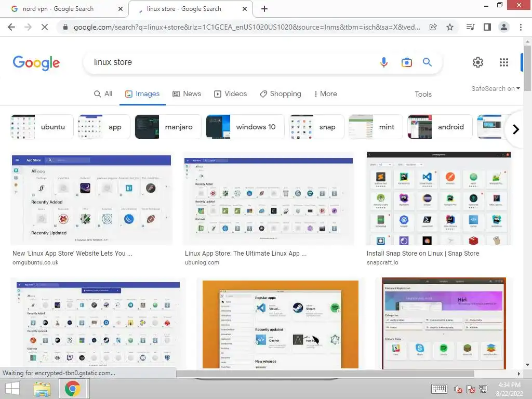Close the linux store tab
The height and width of the screenshot is (399, 532).
click(x=245, y=9)
